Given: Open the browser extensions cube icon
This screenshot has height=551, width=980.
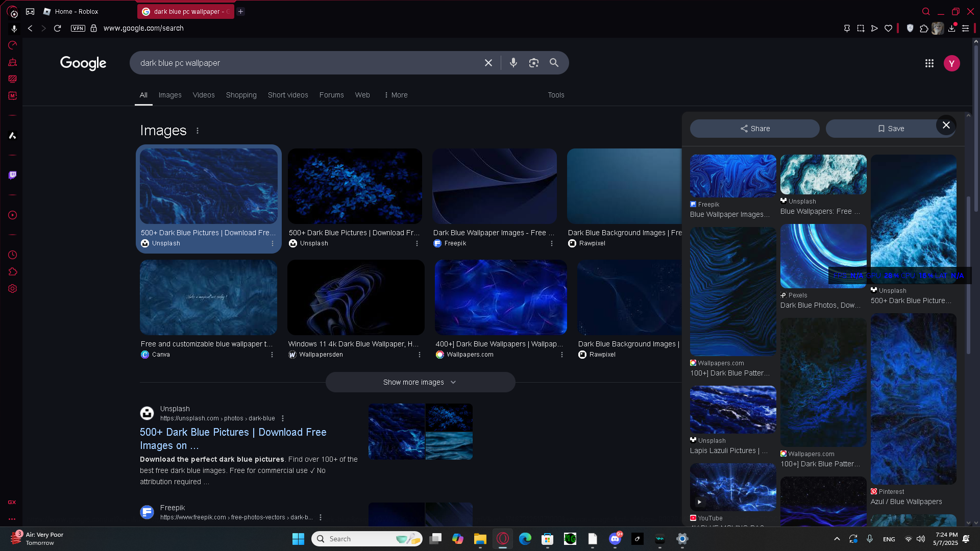Looking at the screenshot, I should 924,29.
